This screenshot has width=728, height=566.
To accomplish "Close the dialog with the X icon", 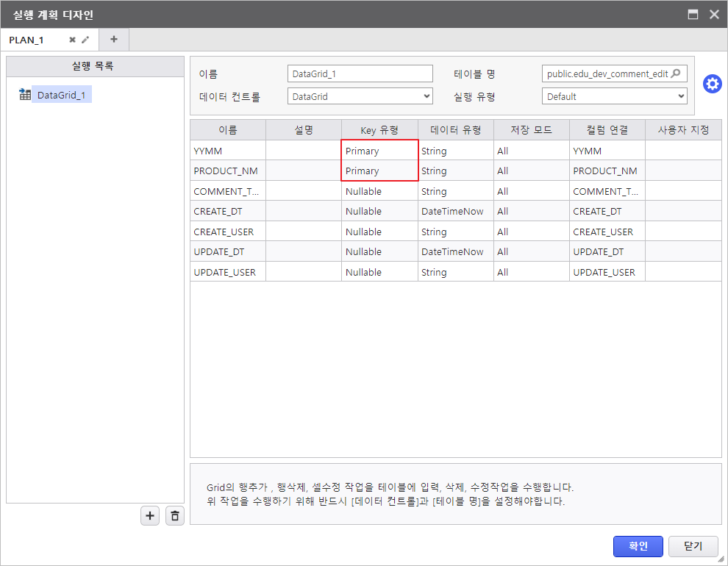I will click(714, 15).
